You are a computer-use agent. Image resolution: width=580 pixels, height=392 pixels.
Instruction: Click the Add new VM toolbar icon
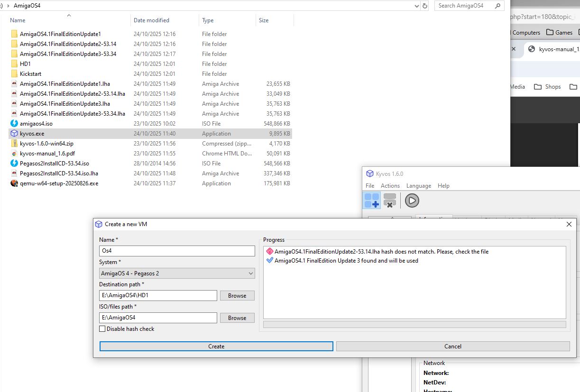coord(372,201)
